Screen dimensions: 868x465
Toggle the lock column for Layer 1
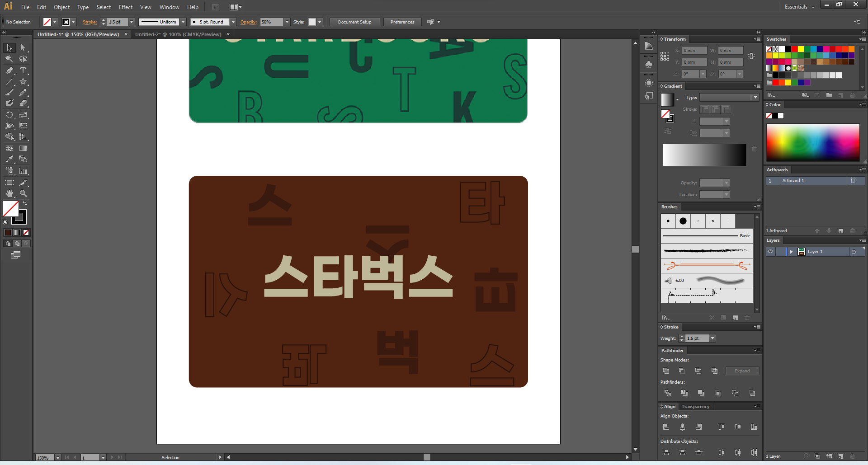(780, 252)
